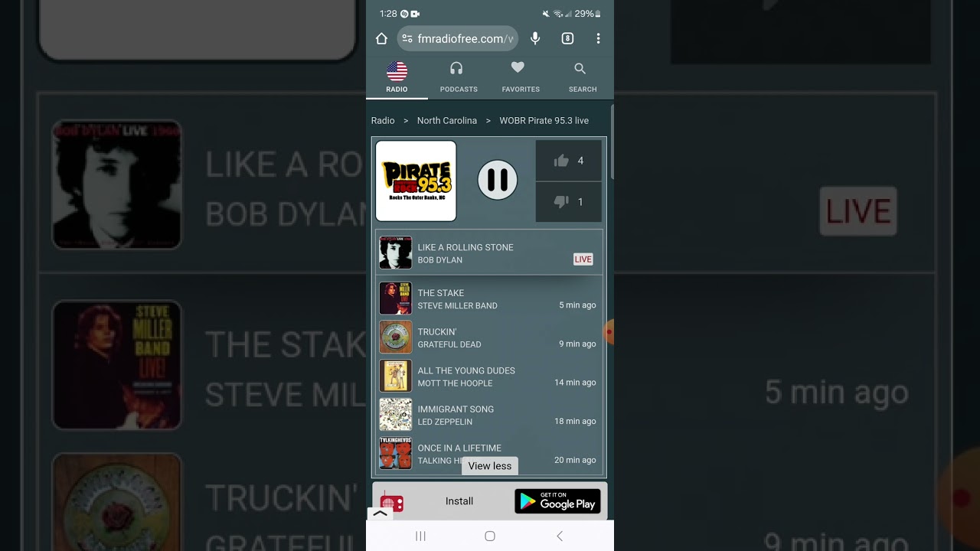Click the Install app label
Screen dimensions: 980x551
click(x=459, y=501)
